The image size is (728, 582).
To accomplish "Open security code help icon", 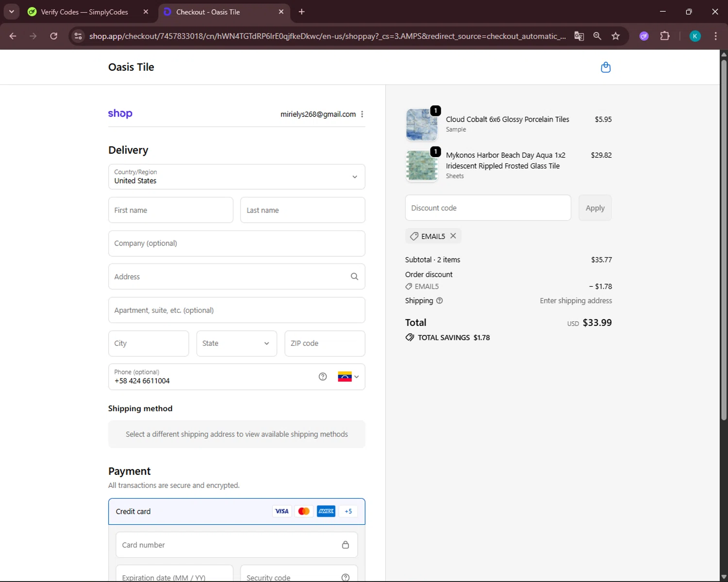I will point(346,578).
